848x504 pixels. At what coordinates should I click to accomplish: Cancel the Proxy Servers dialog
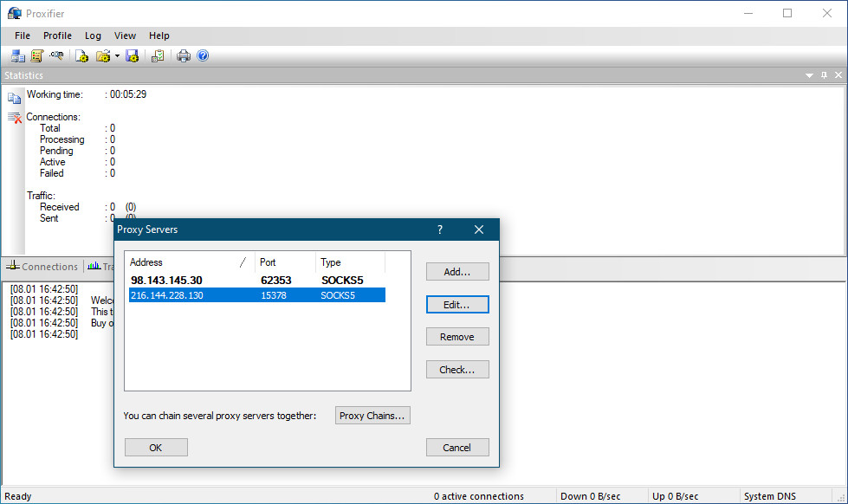click(x=457, y=447)
